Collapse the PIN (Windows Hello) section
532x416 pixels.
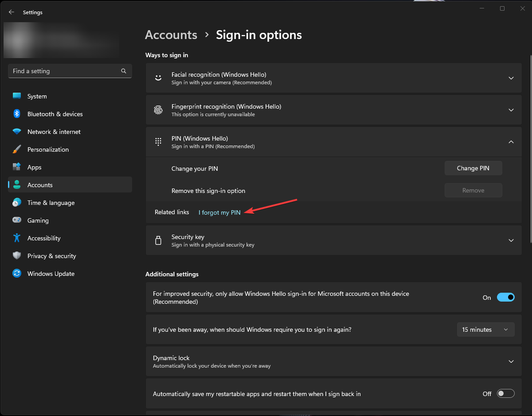pyautogui.click(x=511, y=142)
